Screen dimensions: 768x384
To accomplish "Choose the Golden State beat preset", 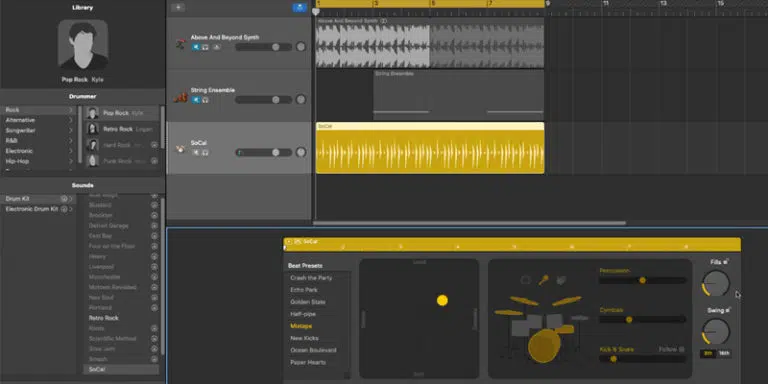I will click(308, 302).
